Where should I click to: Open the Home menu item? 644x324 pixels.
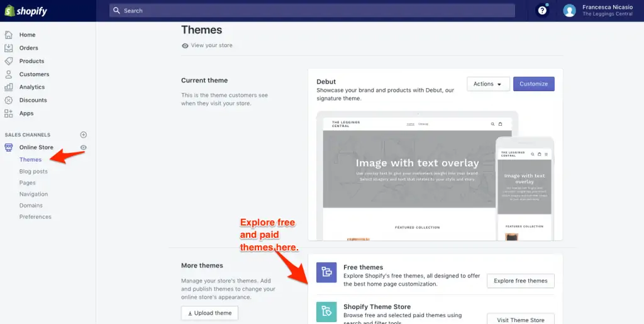pyautogui.click(x=27, y=35)
